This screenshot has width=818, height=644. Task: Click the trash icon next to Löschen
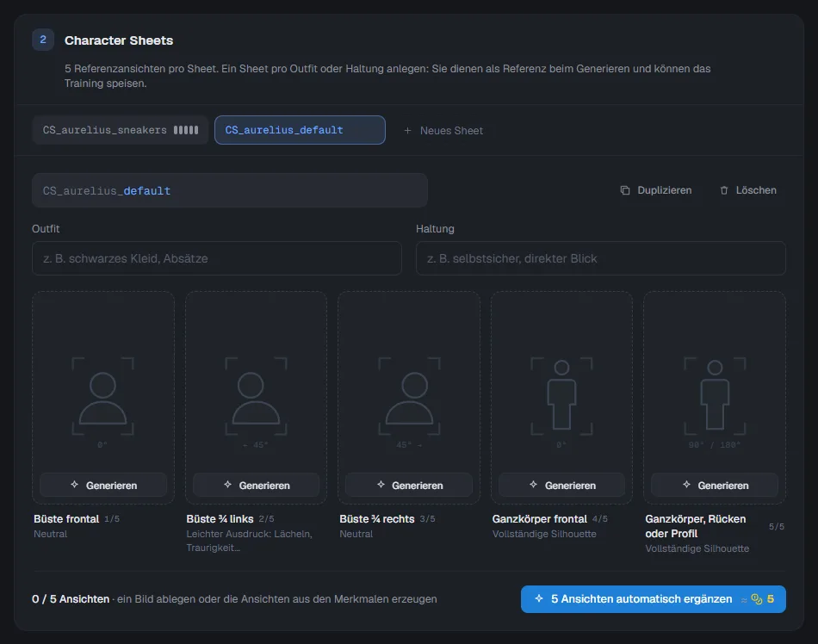click(x=724, y=190)
